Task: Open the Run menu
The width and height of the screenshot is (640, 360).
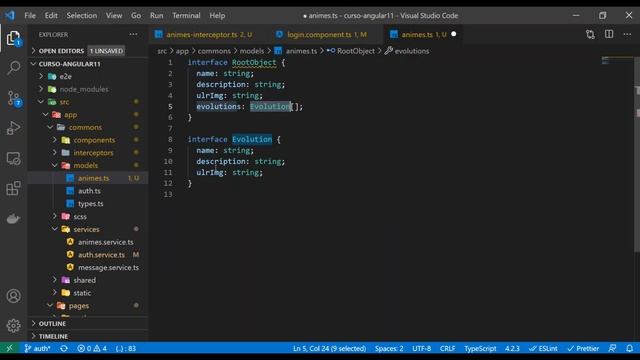Action: [156, 16]
